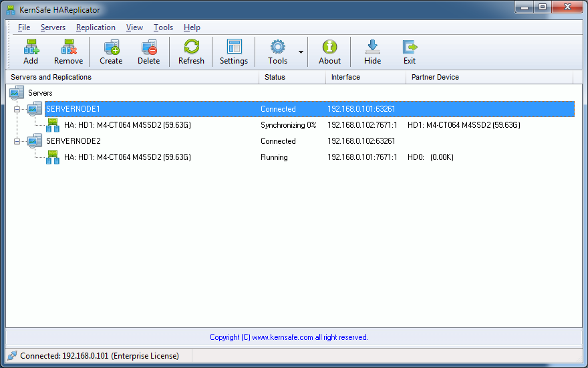Click interface 192.168.0.101:7671:1
This screenshot has height=368, width=588.
point(362,157)
